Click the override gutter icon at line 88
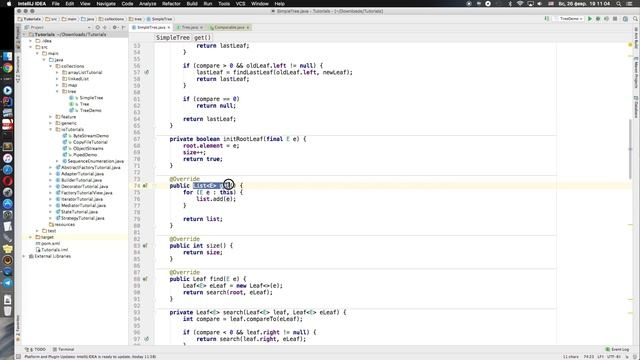Screen dimensions: 640x360 pyautogui.click(x=145, y=279)
